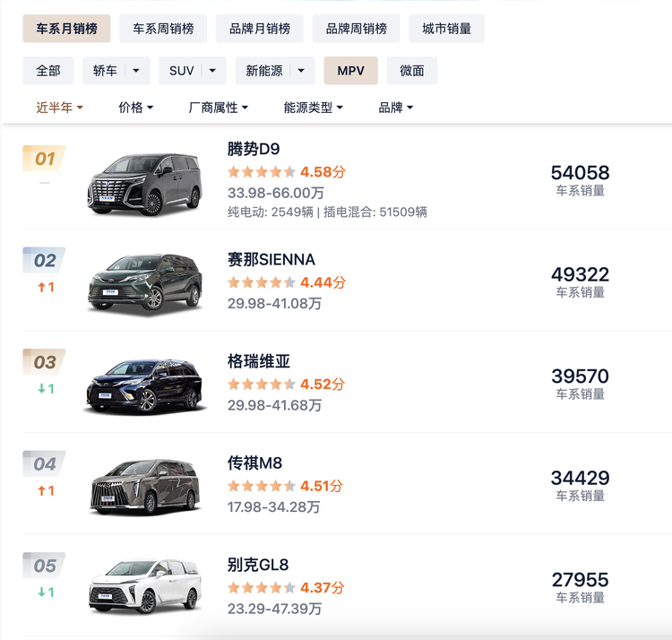This screenshot has height=640, width=672.
Task: Open the 腾势D9 title link
Action: click(x=254, y=149)
